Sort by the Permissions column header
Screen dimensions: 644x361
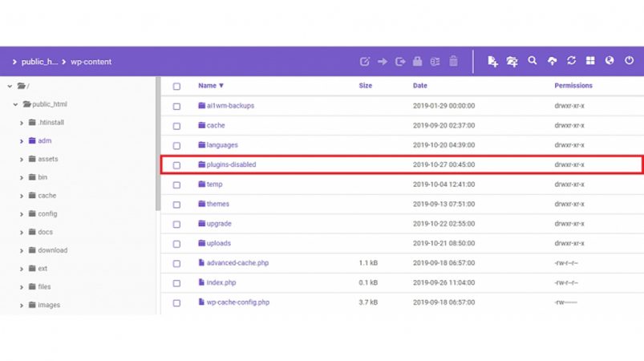point(573,85)
